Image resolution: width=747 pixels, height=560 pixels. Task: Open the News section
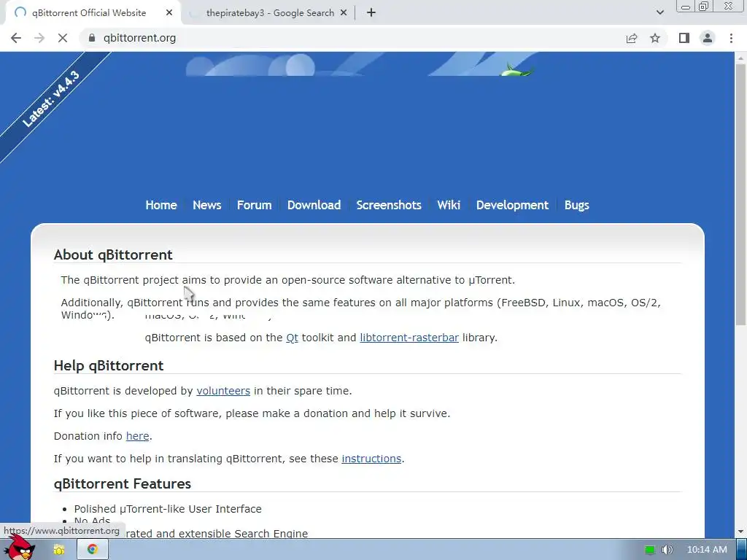tap(206, 205)
